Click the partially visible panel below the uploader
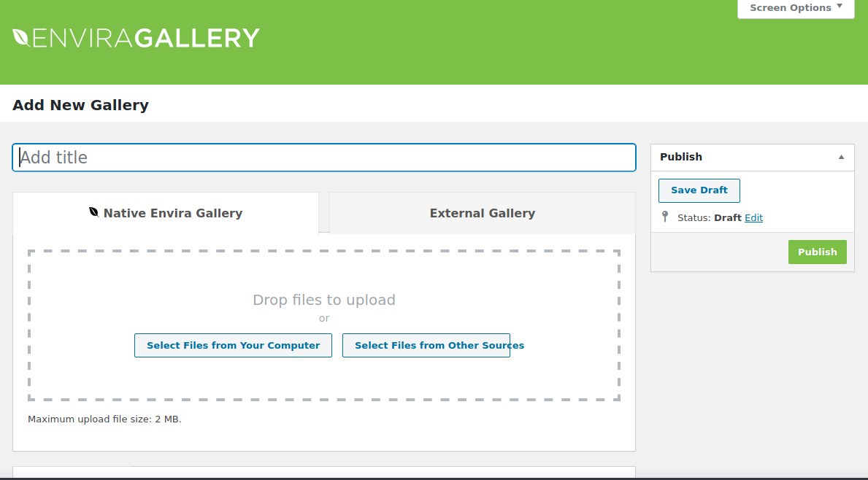 [324, 474]
